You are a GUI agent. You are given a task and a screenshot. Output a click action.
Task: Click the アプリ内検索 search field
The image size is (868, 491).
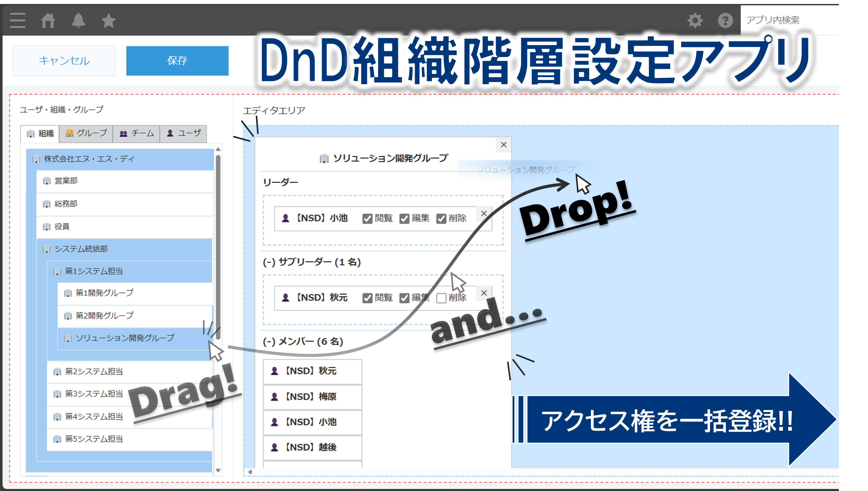tap(789, 20)
